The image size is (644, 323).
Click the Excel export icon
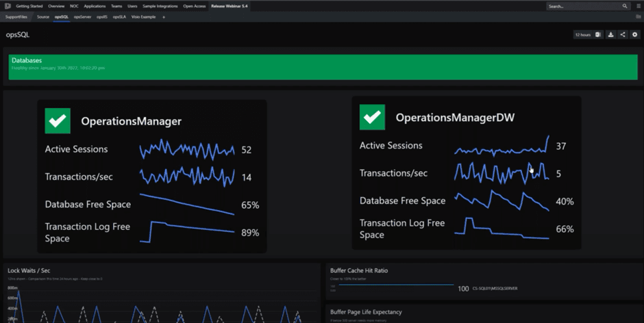pyautogui.click(x=598, y=35)
